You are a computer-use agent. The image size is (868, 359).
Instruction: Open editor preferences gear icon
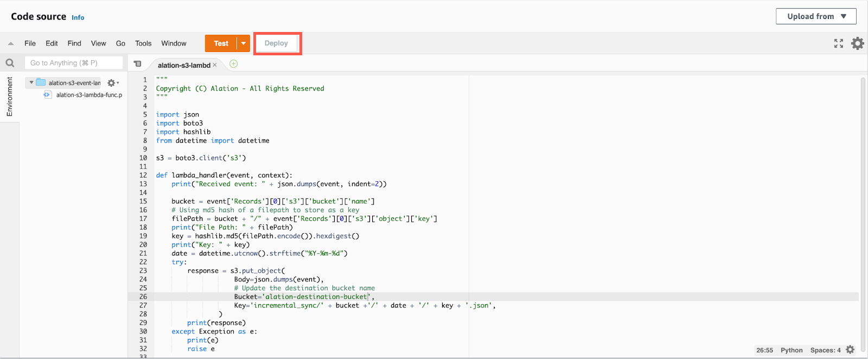(x=858, y=43)
